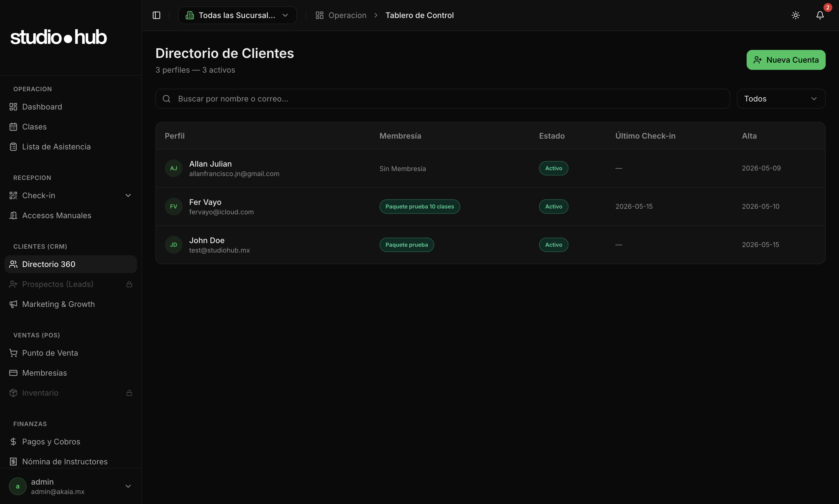Viewport: 839px width, 504px height.
Task: Open notifications bell icon
Action: click(820, 15)
